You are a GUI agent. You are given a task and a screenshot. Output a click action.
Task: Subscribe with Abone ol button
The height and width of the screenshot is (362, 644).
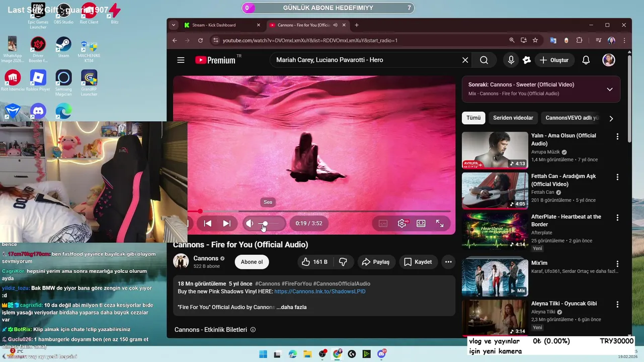coord(252,262)
